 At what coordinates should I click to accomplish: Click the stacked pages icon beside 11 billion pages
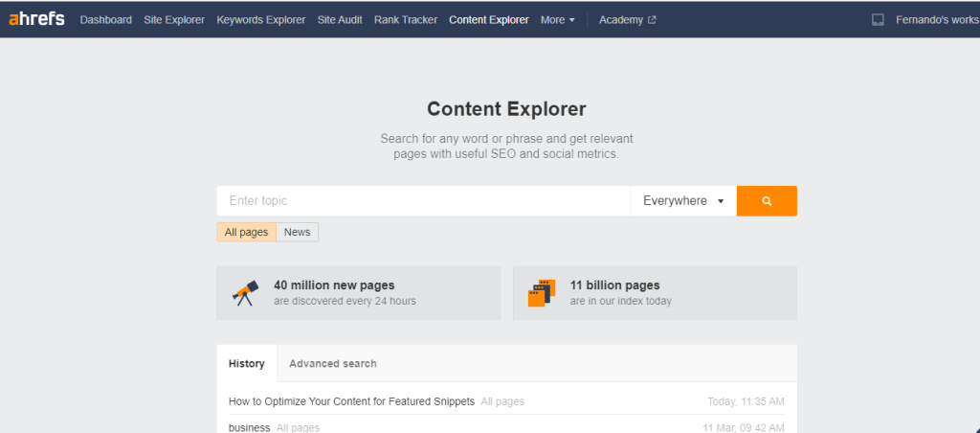point(542,293)
